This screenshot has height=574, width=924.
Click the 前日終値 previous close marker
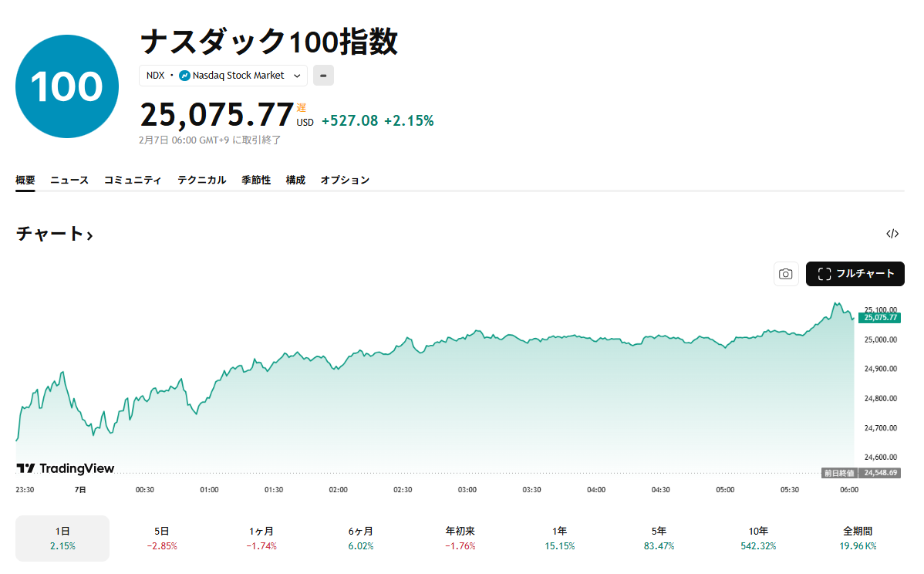tap(838, 472)
